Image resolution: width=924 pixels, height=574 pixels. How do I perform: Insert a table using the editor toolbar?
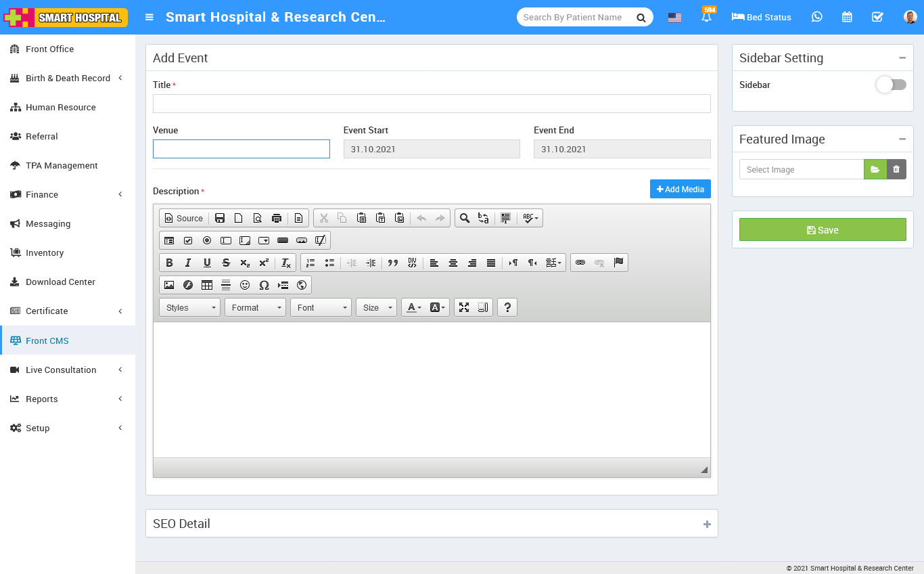point(207,285)
